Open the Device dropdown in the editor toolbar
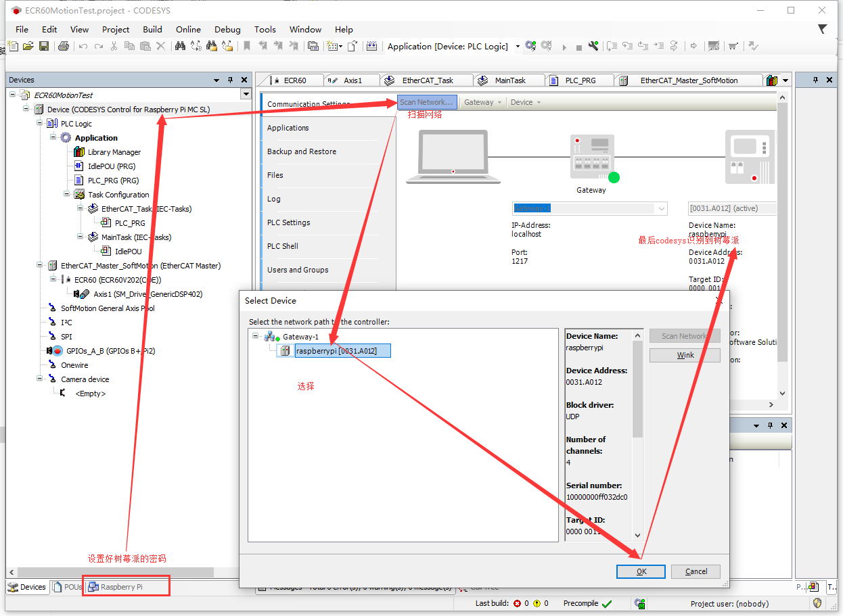The width and height of the screenshot is (843, 616). point(526,102)
